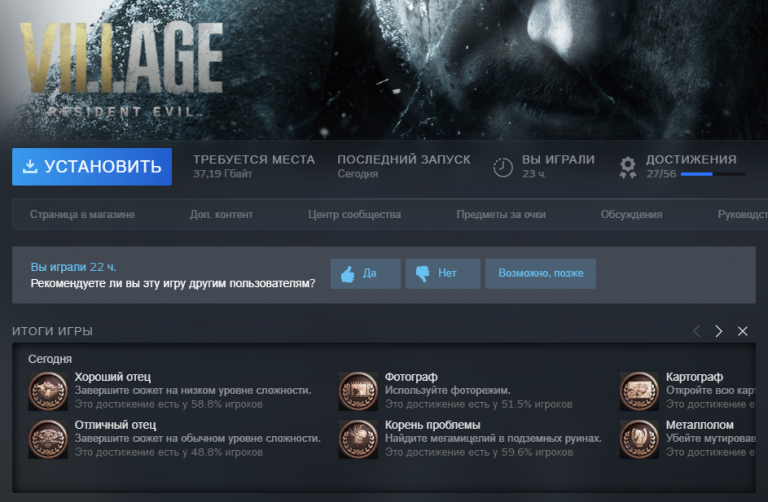This screenshot has width=768, height=502.
Task: Click the Фотограф achievement title
Action: [411, 377]
